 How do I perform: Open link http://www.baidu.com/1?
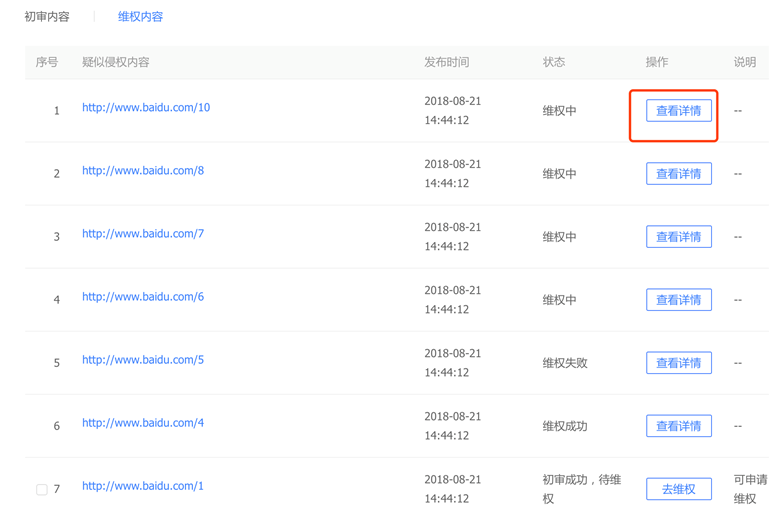tap(143, 486)
